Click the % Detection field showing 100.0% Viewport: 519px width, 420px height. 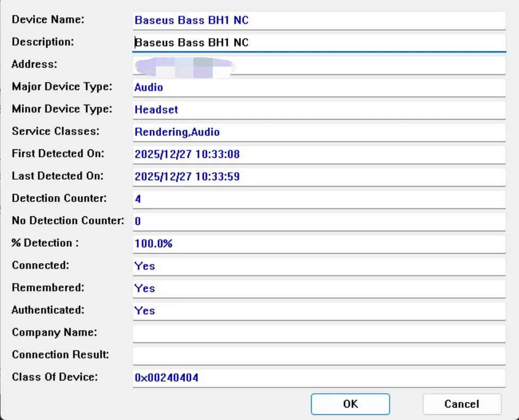pos(319,244)
